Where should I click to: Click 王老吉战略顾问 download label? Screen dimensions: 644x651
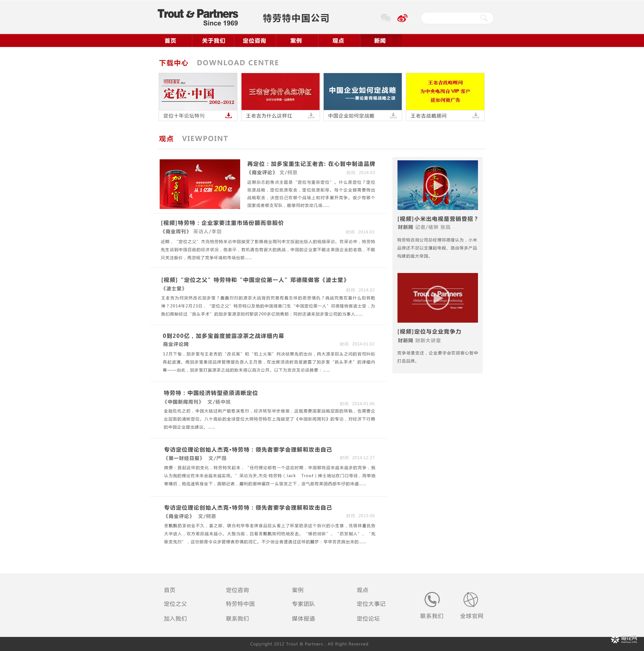(429, 116)
